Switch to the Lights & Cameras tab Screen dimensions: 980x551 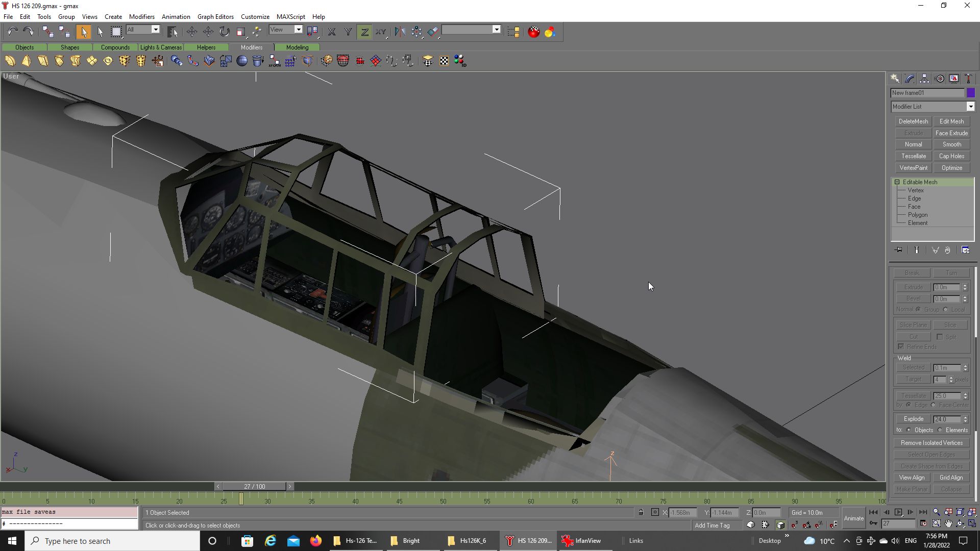(161, 47)
